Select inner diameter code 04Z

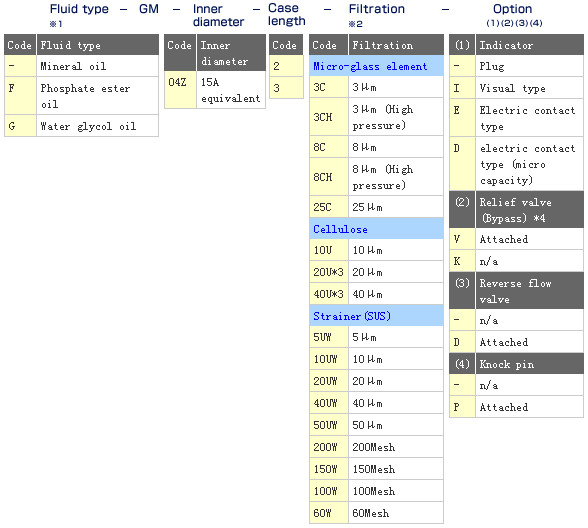(x=180, y=90)
